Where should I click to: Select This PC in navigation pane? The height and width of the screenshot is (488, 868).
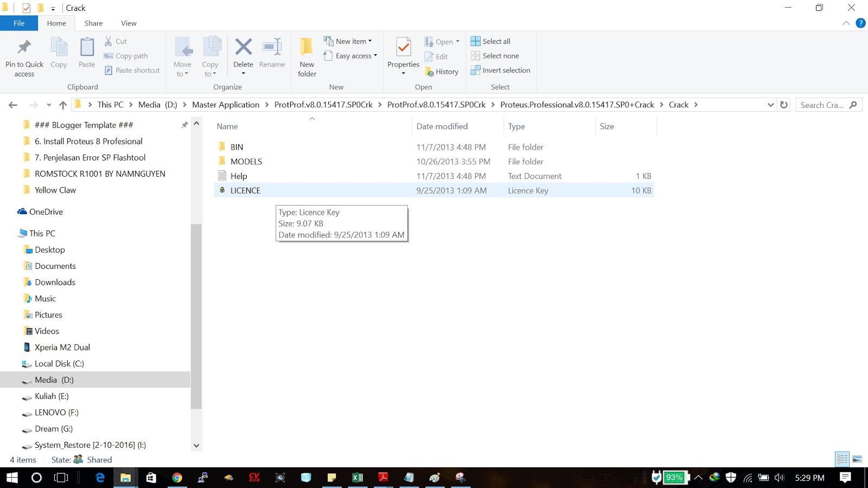42,234
